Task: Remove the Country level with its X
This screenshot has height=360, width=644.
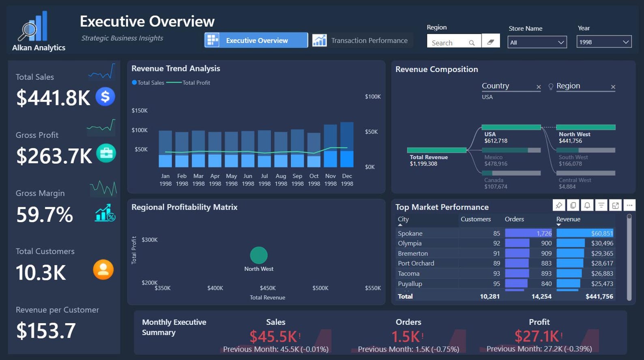Action: tap(539, 87)
